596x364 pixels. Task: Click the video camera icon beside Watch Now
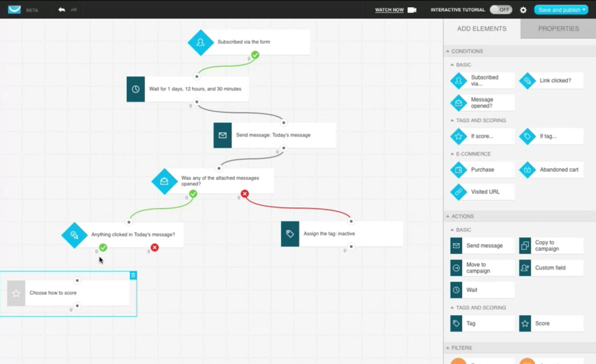tap(412, 10)
